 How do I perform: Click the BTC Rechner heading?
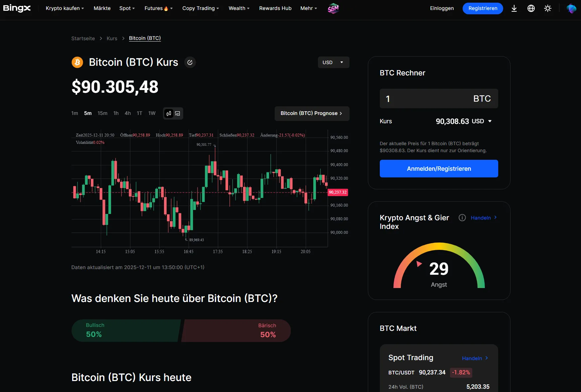[402, 73]
